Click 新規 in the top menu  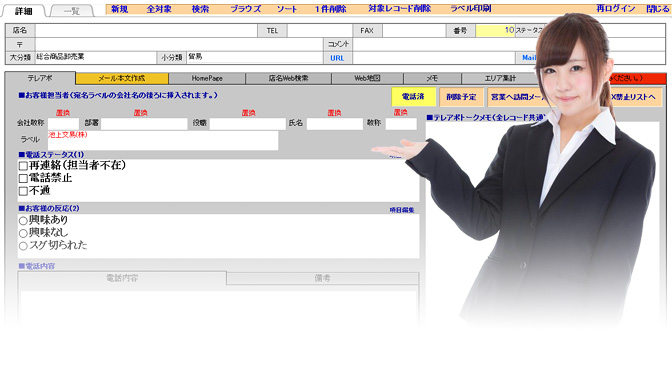click(120, 9)
